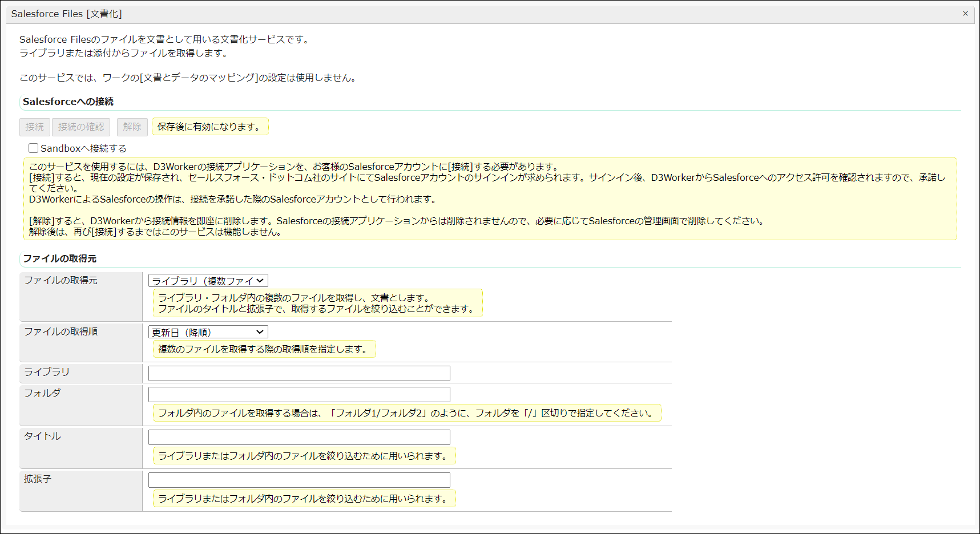This screenshot has width=980, height=534.
Task: Click the ライブラリ input field
Action: point(299,373)
